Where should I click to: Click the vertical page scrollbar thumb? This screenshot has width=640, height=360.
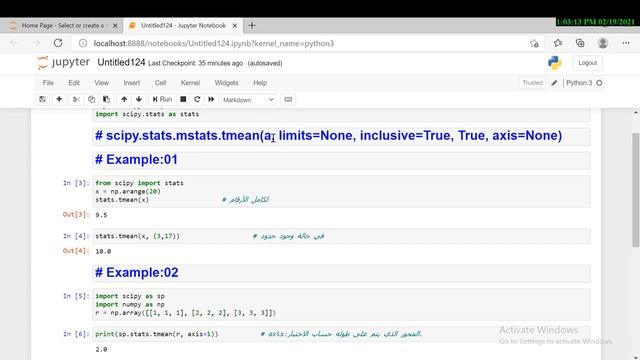tap(636, 190)
